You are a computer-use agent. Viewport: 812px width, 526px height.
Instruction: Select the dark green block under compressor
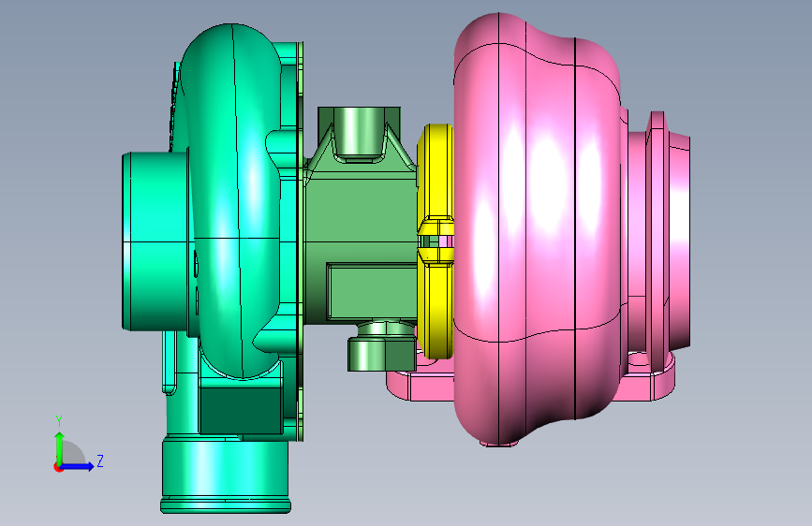click(x=241, y=411)
